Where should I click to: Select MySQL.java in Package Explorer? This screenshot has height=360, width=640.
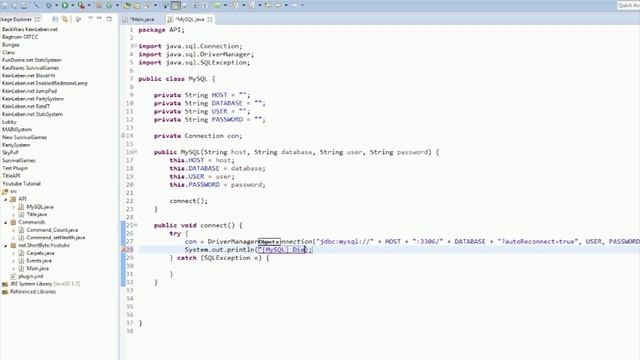[40, 207]
